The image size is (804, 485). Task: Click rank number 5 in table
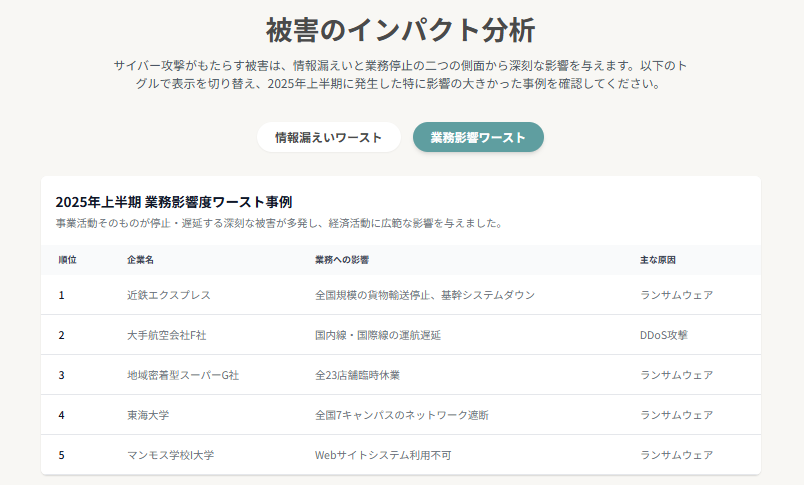(62, 455)
